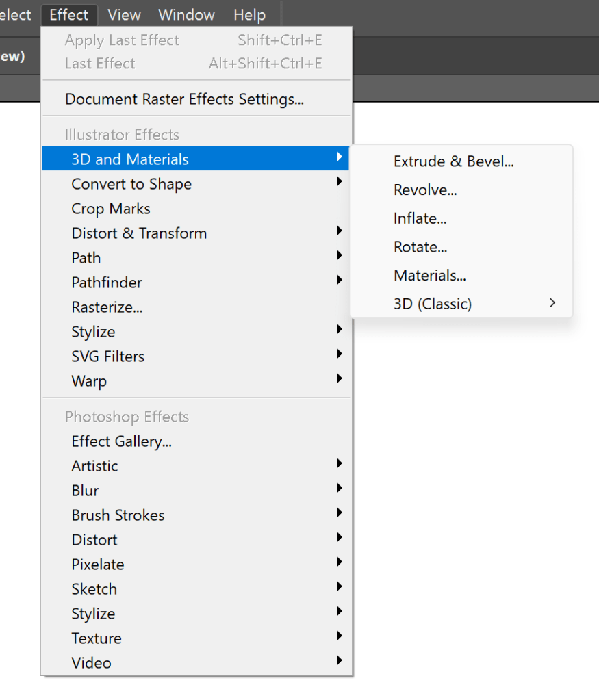Apply Crop Marks effect
Viewport: 599px width, 700px height.
[111, 209]
